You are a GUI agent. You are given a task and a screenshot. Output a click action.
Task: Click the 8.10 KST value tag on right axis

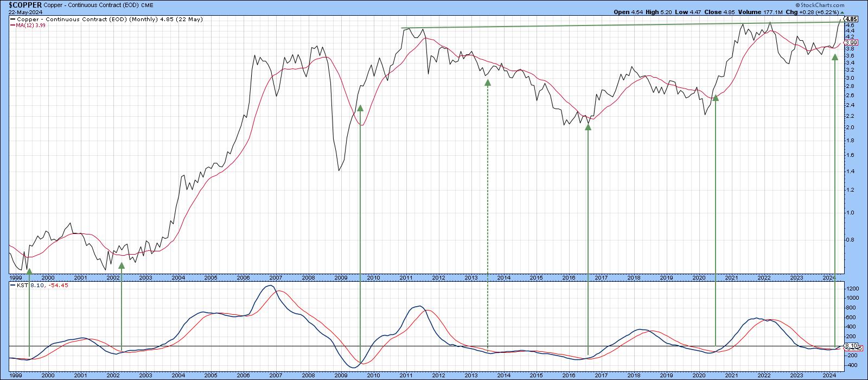tap(850, 345)
